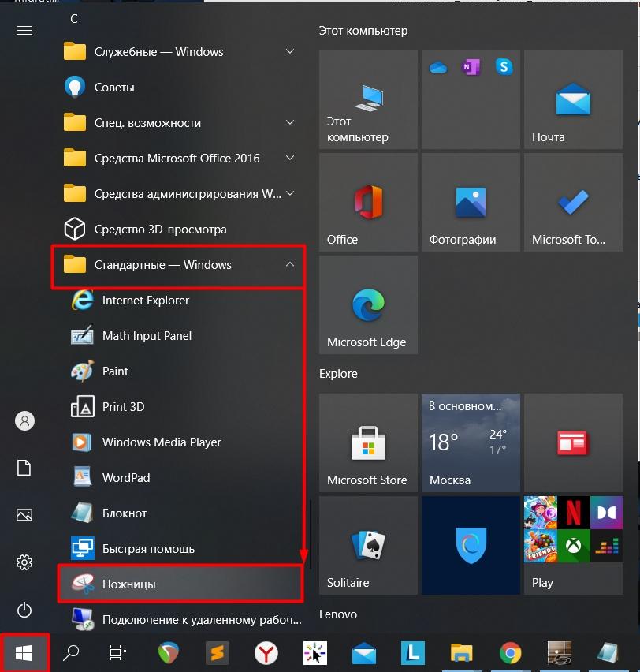Click the Lenovo group heading

tap(338, 614)
